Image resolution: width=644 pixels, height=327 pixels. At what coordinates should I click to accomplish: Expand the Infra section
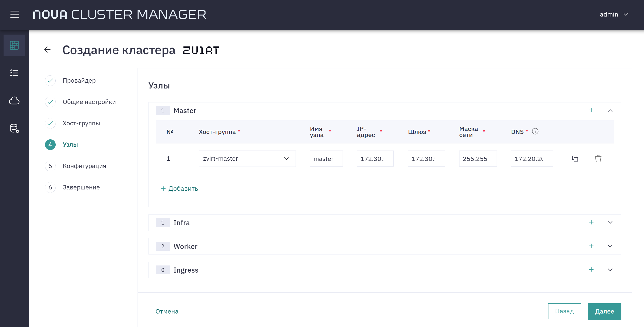pos(610,222)
